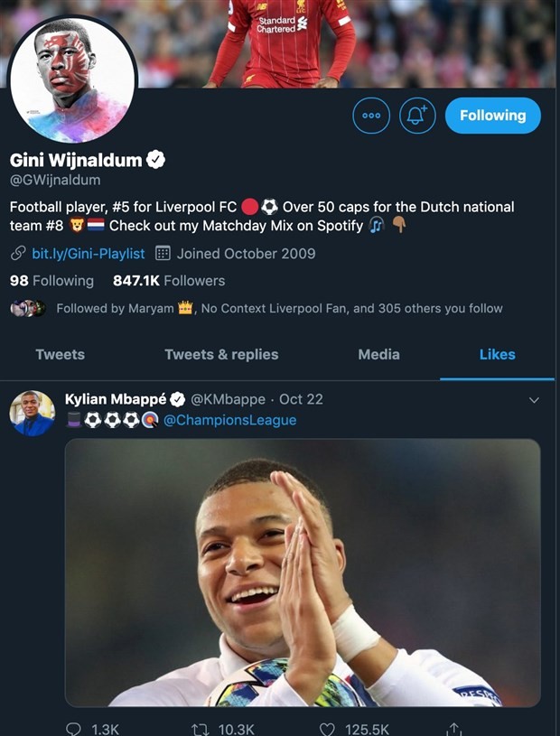Open the more options (three dots) icon

click(x=370, y=116)
